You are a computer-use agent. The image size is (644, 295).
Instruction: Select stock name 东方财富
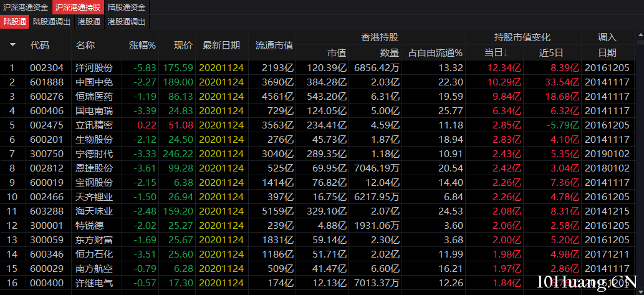click(94, 240)
